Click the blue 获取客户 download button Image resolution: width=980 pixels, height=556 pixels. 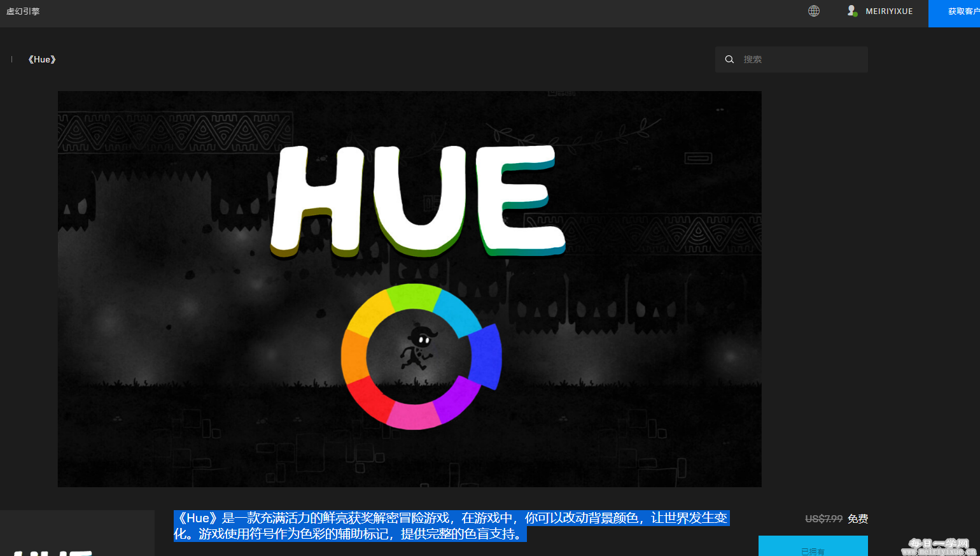pos(955,13)
